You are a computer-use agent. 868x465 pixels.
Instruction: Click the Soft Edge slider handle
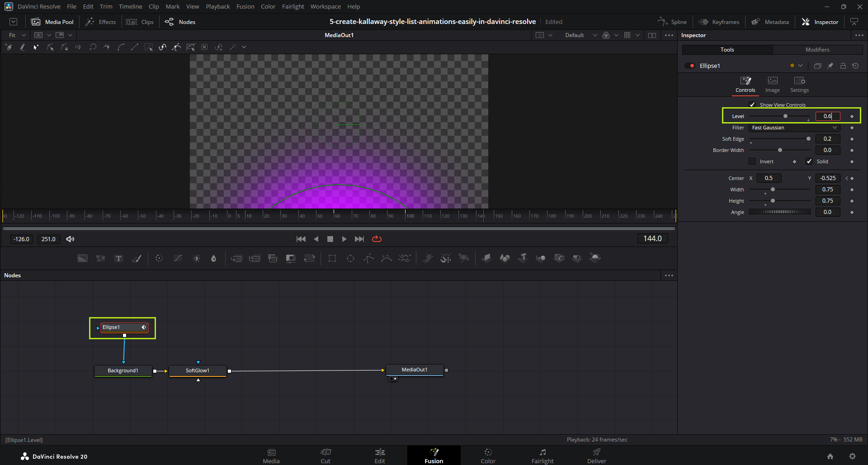pyautogui.click(x=808, y=139)
